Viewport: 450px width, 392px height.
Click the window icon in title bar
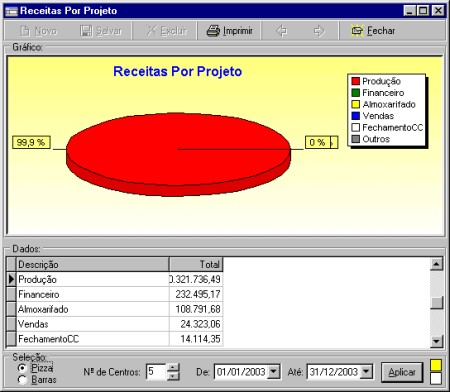(11, 11)
